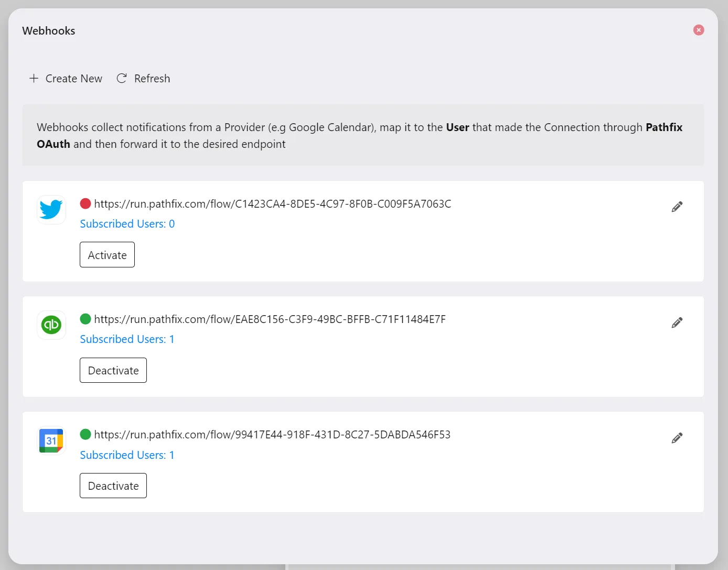Viewport: 728px width, 570px height.
Task: Select the webhook URL ending in C009F5A7063C
Action: (x=273, y=204)
